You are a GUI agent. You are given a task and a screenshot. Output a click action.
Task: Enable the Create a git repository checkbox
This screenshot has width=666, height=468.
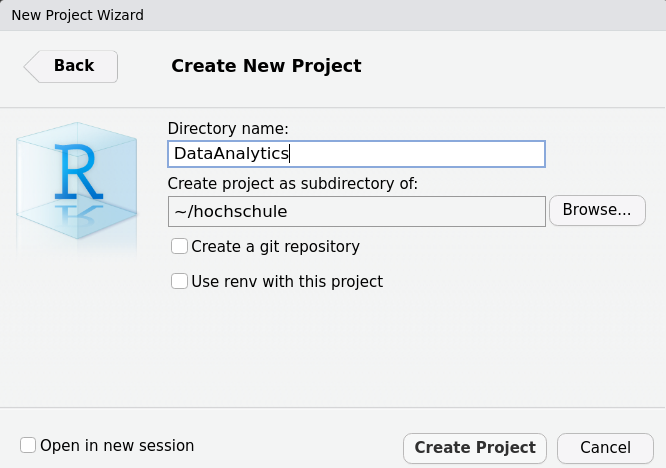[x=180, y=246]
